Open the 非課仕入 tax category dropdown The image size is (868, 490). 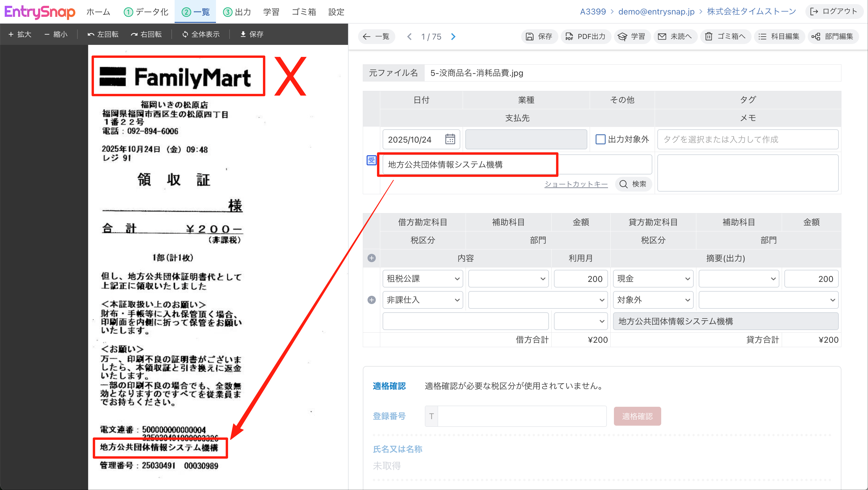[422, 300]
